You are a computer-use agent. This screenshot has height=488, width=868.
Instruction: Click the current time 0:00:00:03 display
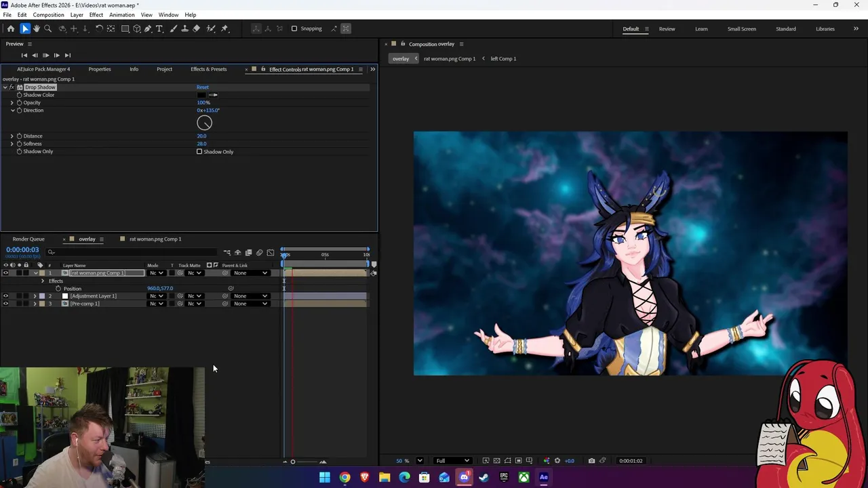point(22,250)
